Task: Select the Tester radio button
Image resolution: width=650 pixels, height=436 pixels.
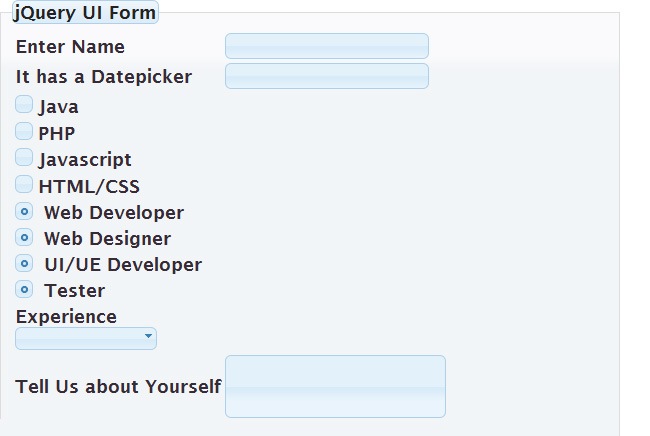Action: (25, 290)
